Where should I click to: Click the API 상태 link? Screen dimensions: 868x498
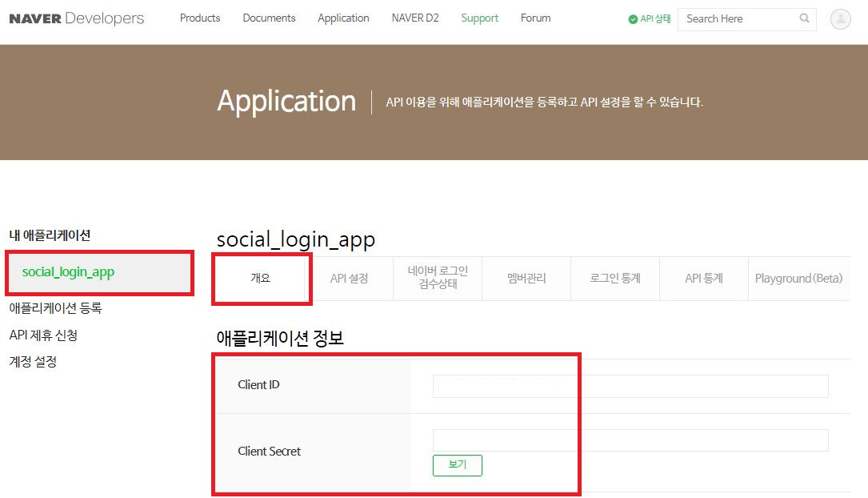click(x=655, y=19)
